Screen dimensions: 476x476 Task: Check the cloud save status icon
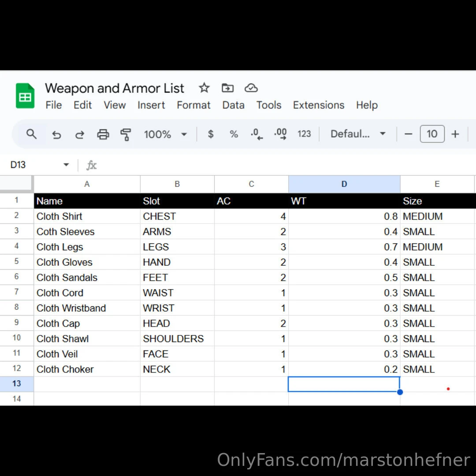click(x=251, y=88)
